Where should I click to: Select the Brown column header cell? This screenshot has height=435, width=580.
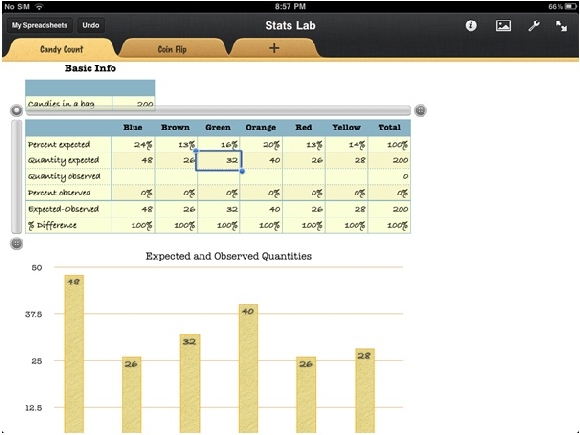click(x=176, y=127)
